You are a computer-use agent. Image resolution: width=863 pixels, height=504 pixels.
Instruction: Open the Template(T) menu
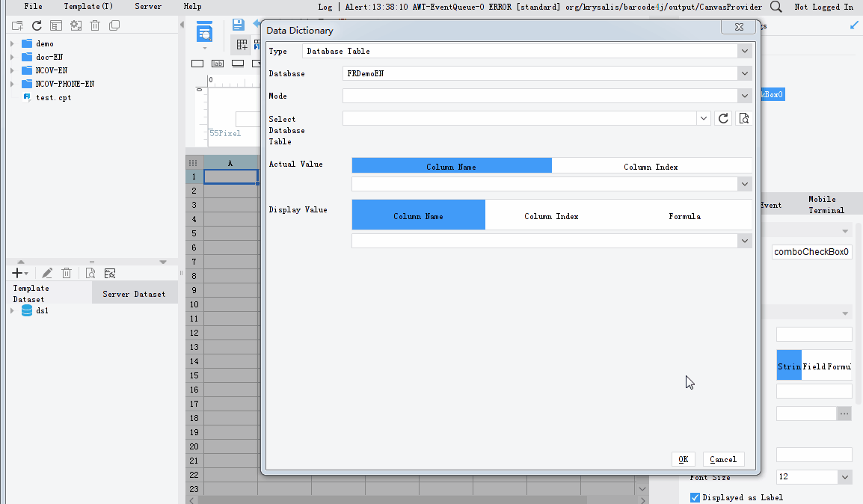pos(87,7)
